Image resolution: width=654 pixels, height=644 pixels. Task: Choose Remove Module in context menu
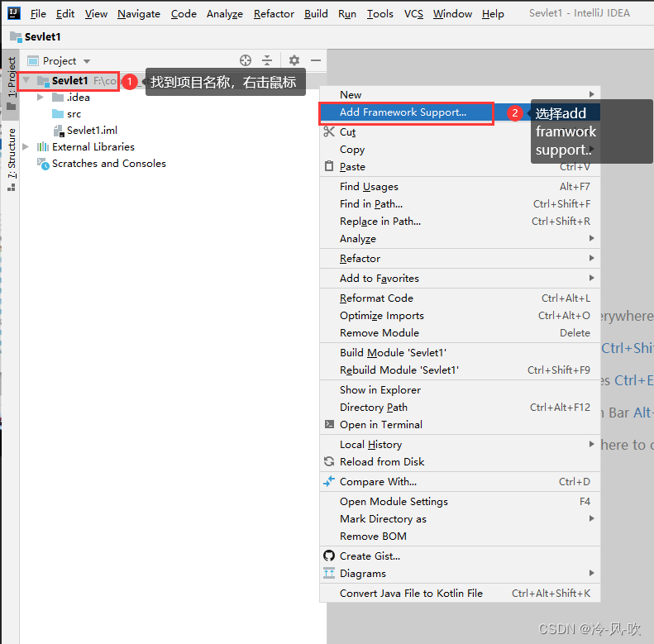(x=460, y=333)
